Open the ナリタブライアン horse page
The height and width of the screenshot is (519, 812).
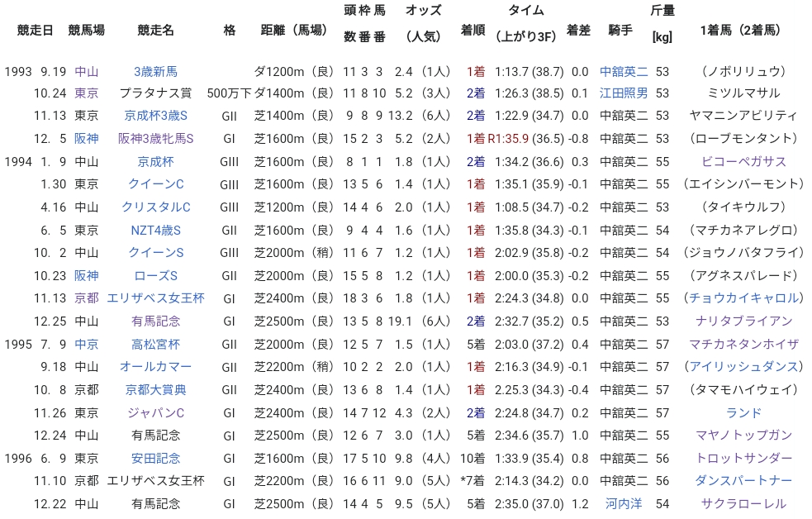(x=743, y=321)
